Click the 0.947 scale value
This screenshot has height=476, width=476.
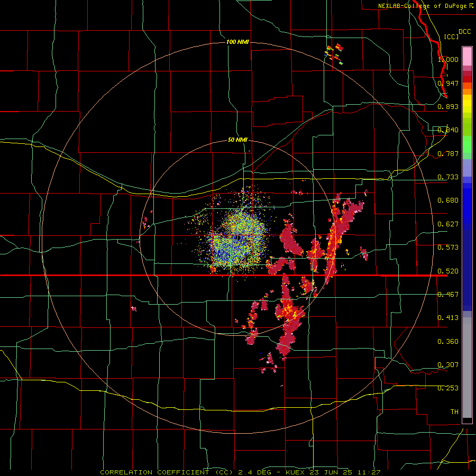click(x=448, y=83)
